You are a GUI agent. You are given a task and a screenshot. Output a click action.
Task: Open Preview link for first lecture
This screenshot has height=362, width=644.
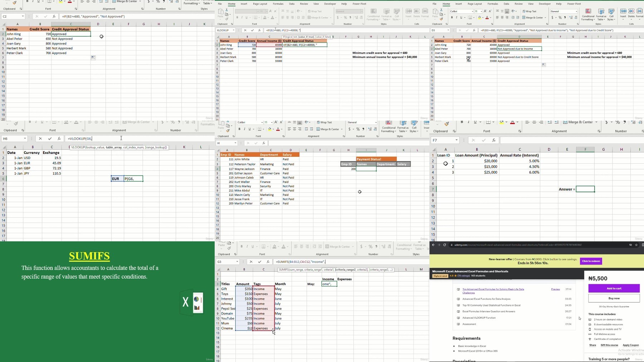tap(555, 289)
